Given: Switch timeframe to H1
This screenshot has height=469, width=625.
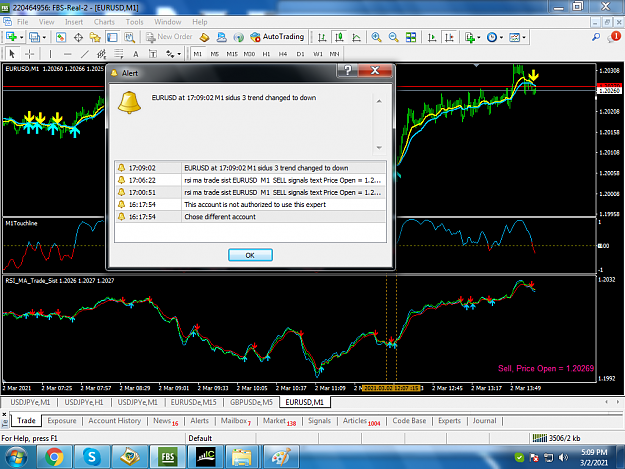Looking at the screenshot, I should coord(266,54).
